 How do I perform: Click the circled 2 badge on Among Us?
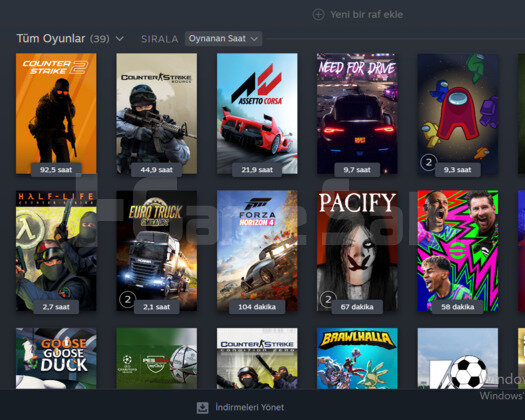point(429,162)
